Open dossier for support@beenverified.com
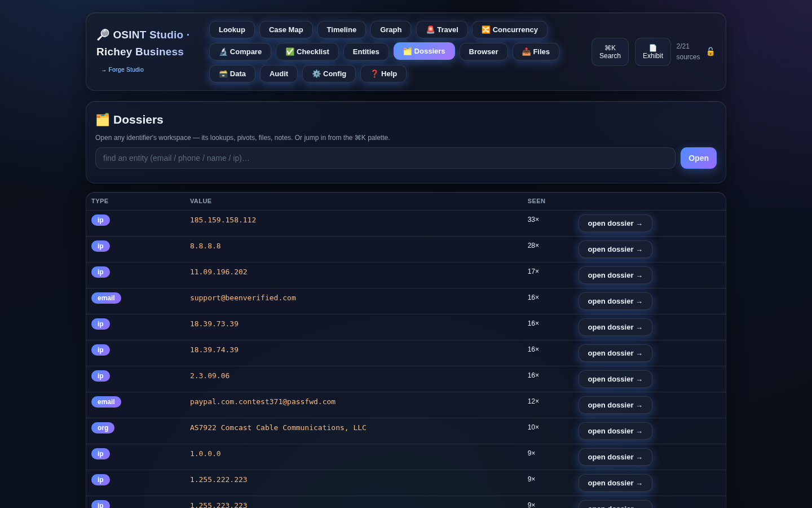812x508 pixels. (x=615, y=301)
